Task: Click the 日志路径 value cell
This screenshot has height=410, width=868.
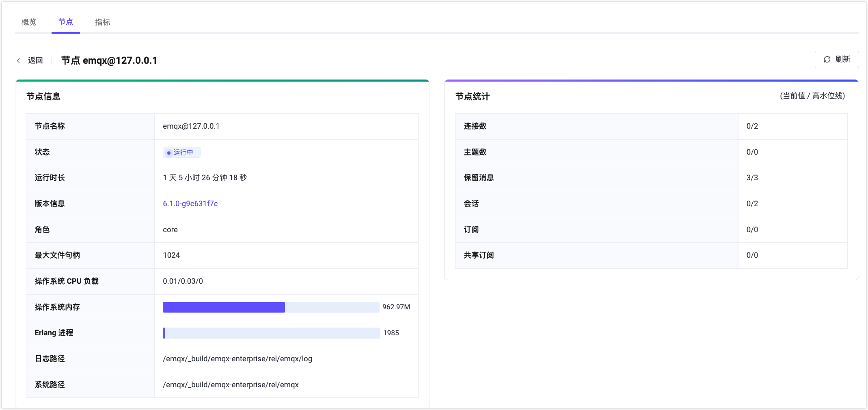Action: click(237, 359)
